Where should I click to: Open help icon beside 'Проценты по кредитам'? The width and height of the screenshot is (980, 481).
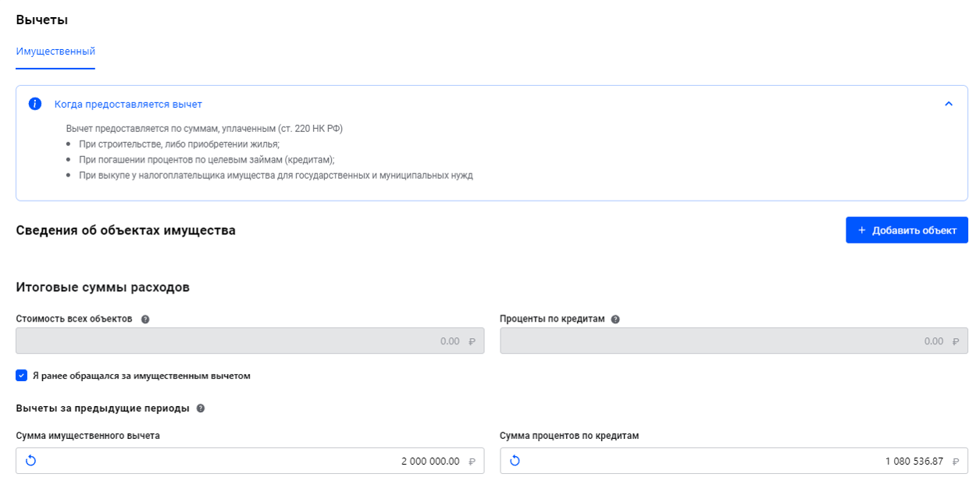615,319
